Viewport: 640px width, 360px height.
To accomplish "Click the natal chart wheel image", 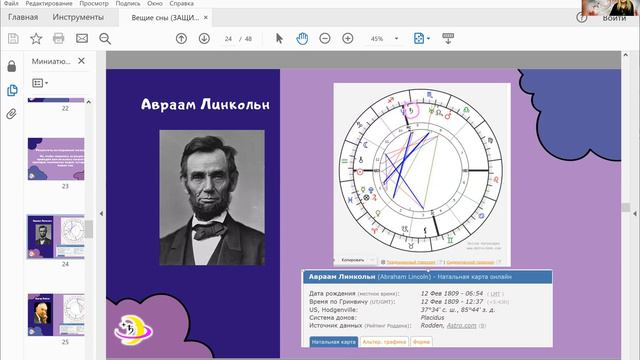I will coord(421,170).
